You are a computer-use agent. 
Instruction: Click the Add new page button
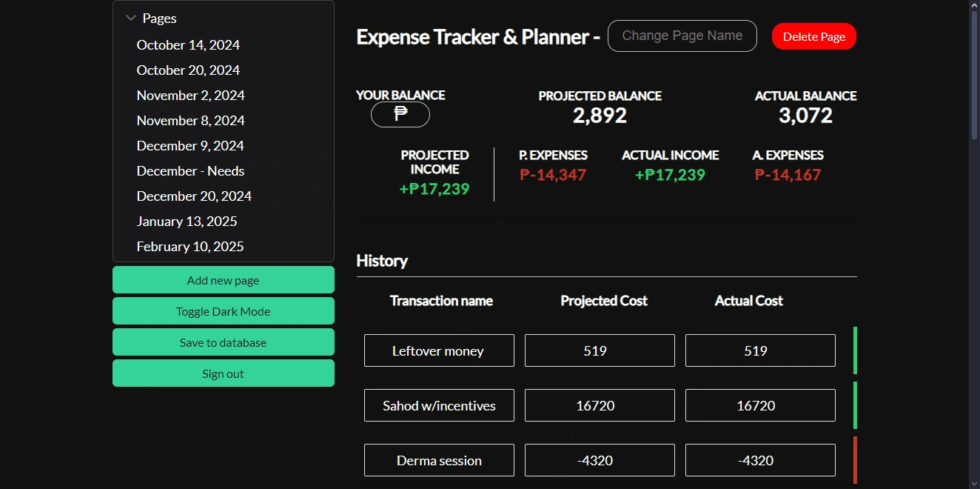click(x=223, y=280)
